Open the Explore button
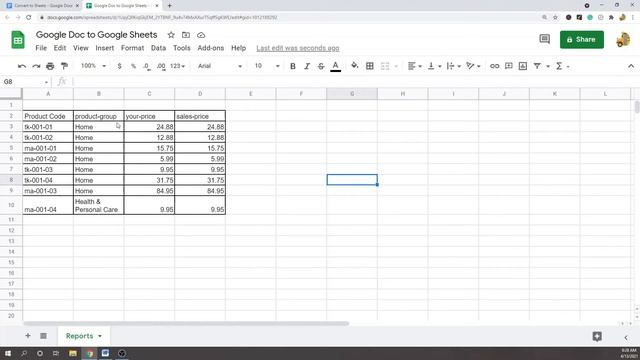The height and width of the screenshot is (360, 640). (x=597, y=336)
